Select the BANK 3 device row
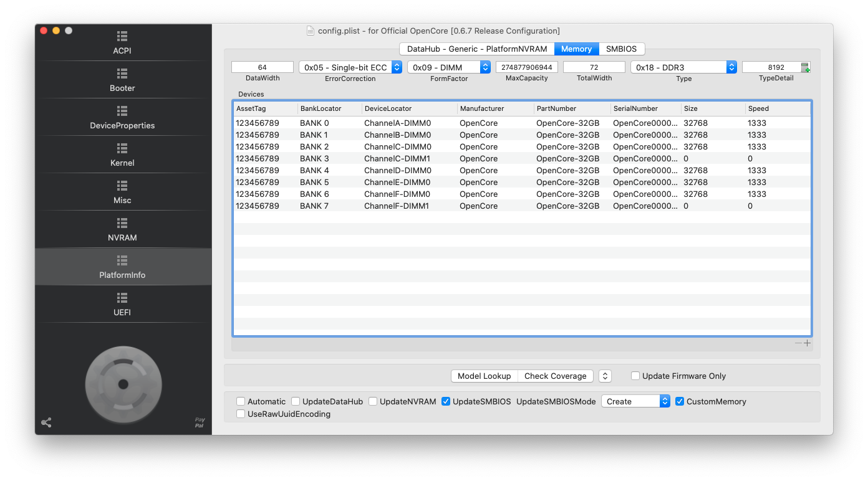The height and width of the screenshot is (481, 868). pos(523,158)
